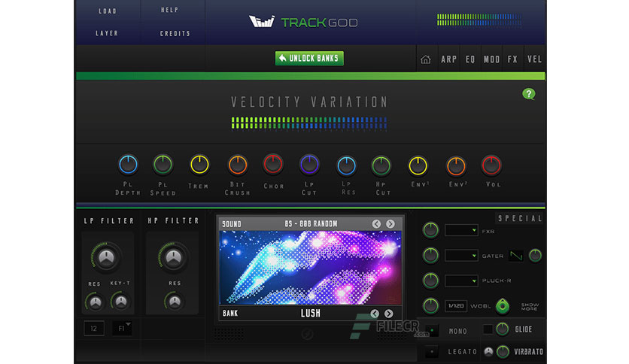Click the LP Filter main cutoff knob
The image size is (629, 364).
tap(106, 257)
